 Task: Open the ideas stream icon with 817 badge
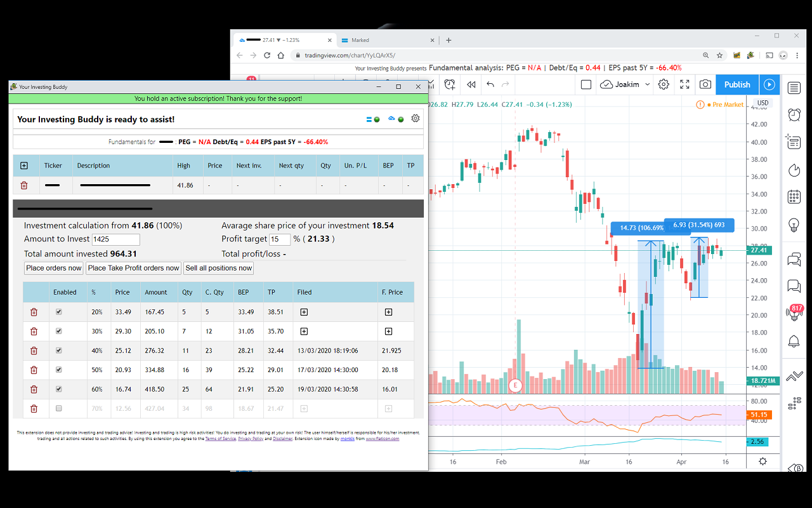[x=794, y=312]
